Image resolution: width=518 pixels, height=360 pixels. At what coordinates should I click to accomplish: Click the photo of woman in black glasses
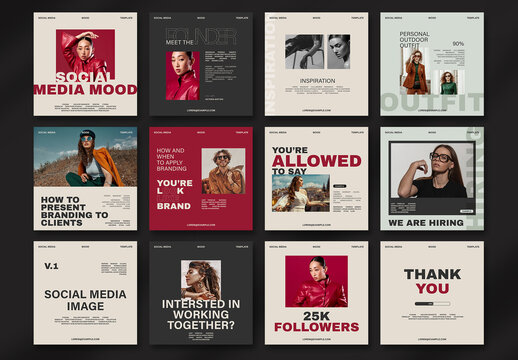(432, 170)
